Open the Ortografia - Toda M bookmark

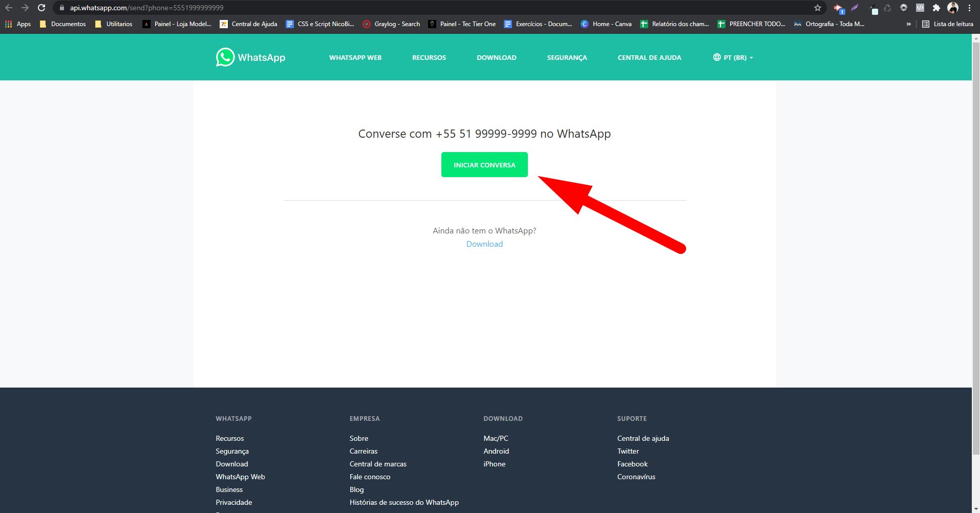(x=829, y=24)
